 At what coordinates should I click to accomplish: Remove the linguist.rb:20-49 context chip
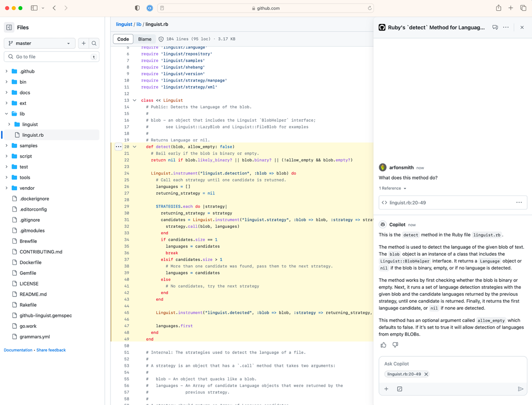pos(426,374)
